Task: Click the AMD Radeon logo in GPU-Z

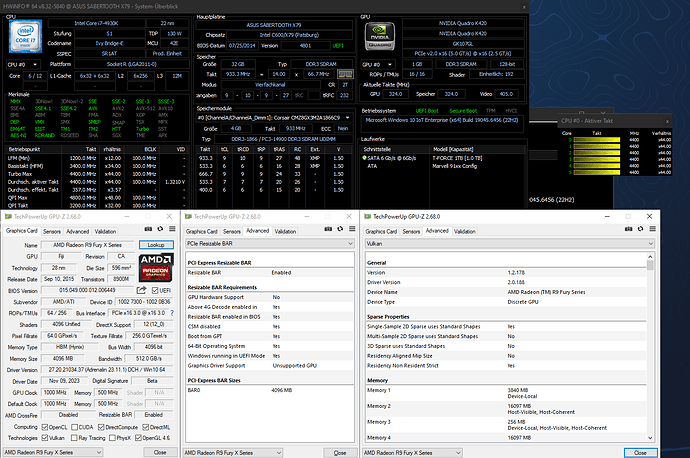Action: (x=156, y=267)
